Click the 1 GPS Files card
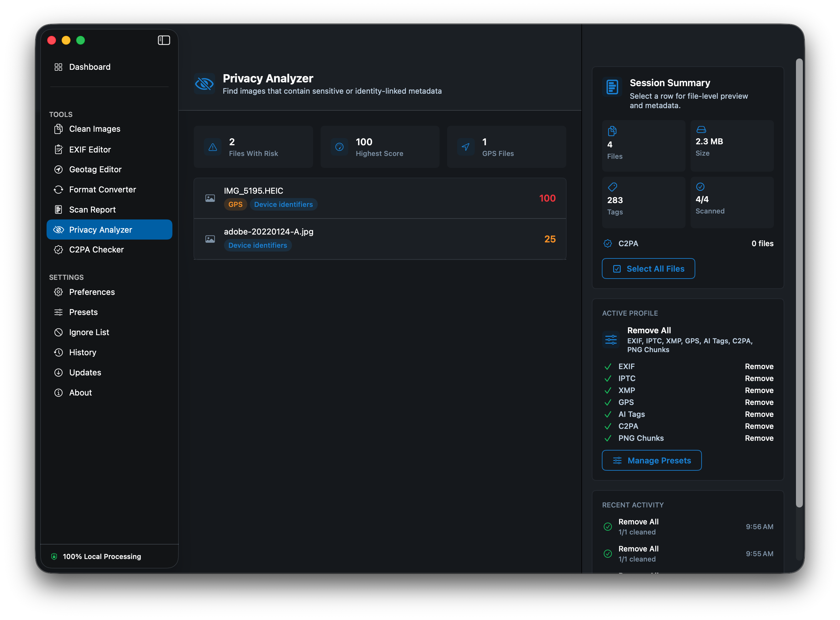Viewport: 840px width, 620px height. click(x=506, y=147)
